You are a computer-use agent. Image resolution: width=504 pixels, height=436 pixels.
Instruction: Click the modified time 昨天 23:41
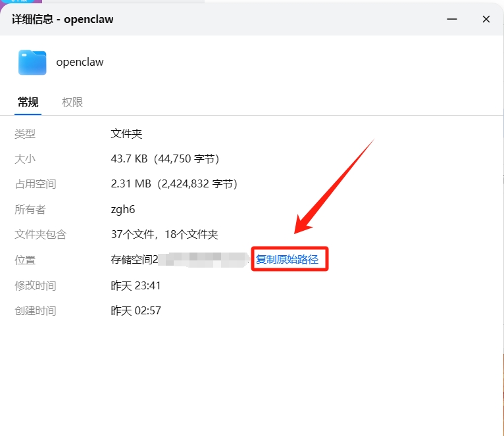[x=136, y=285]
